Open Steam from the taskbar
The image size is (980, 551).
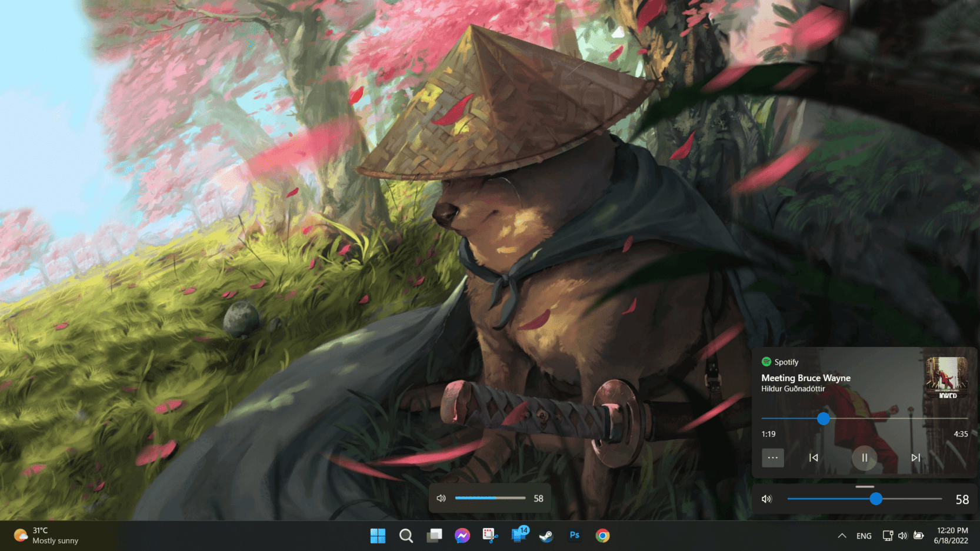[546, 536]
